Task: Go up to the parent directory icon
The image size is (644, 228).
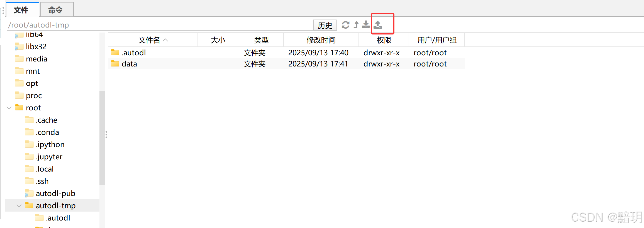Action: (356, 25)
